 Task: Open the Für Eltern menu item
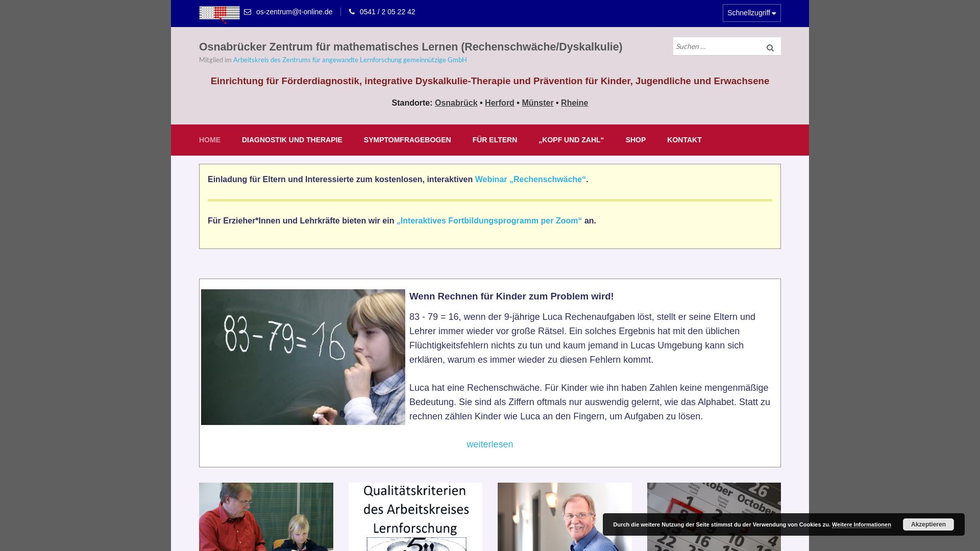coord(495,140)
